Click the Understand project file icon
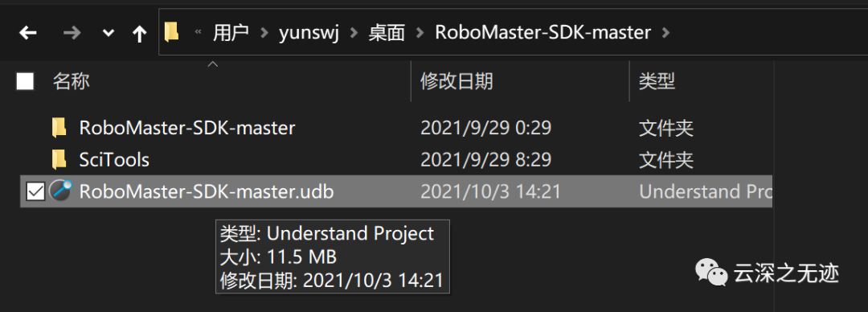 (x=60, y=191)
